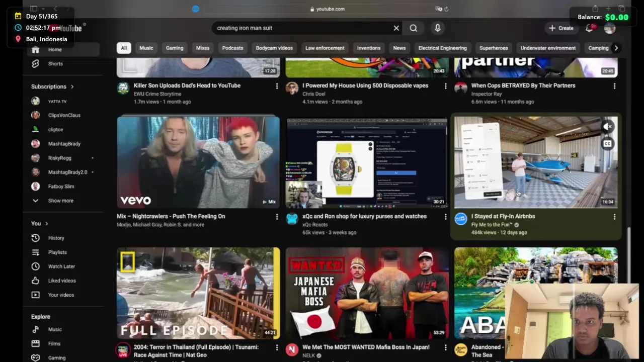Open menu for Fly-In Airbnbs video
644x362 pixels.
click(x=614, y=217)
